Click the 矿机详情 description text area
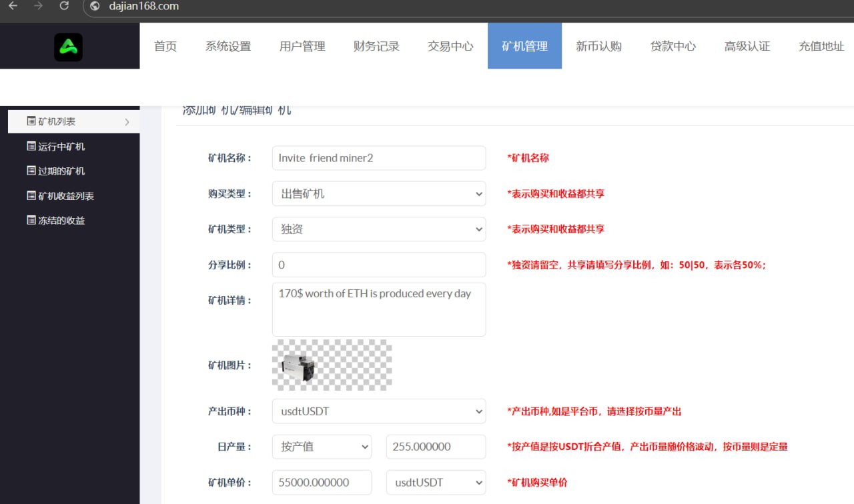 point(379,309)
